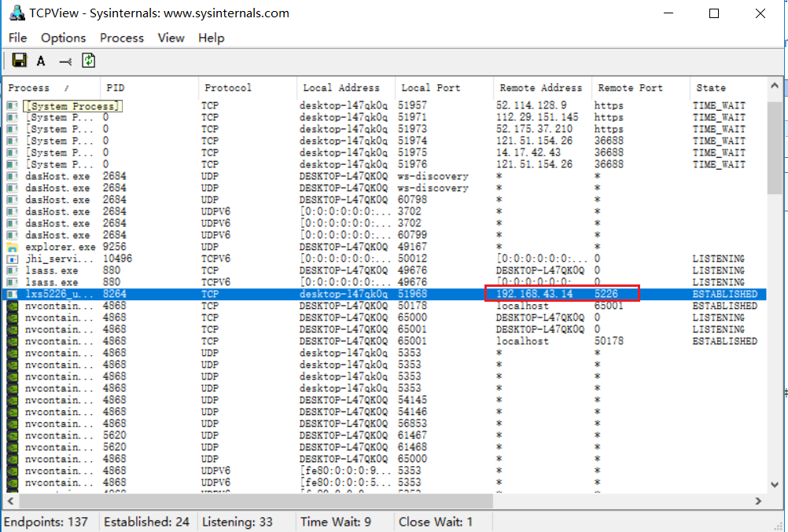The height and width of the screenshot is (532, 788).
Task: Click the horizontal scrollbar thumb
Action: pyautogui.click(x=256, y=501)
